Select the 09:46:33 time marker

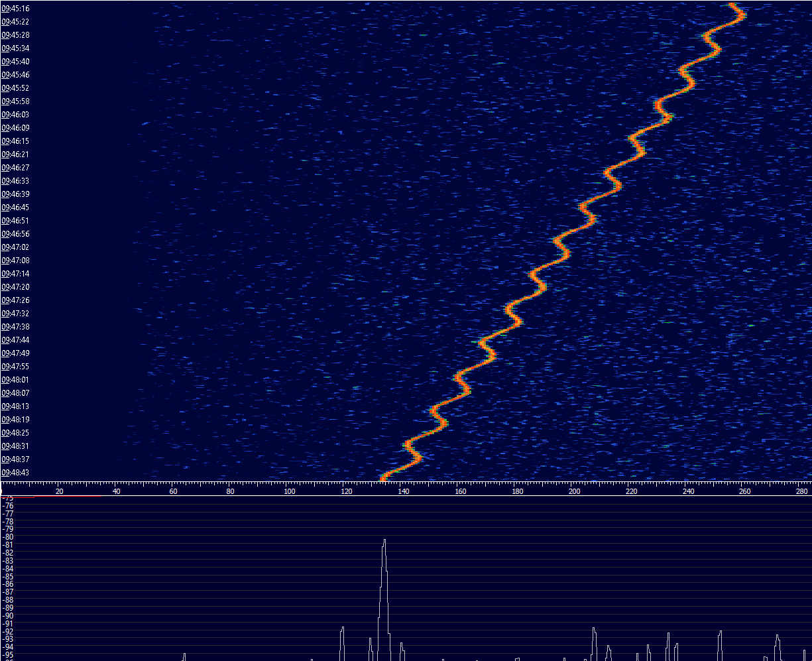(x=15, y=181)
